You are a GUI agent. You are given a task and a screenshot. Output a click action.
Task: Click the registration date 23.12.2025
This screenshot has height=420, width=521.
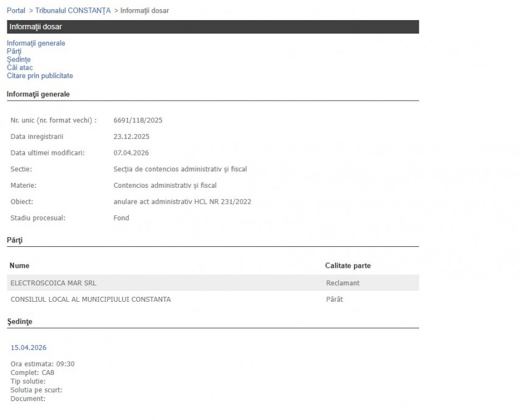pos(131,137)
